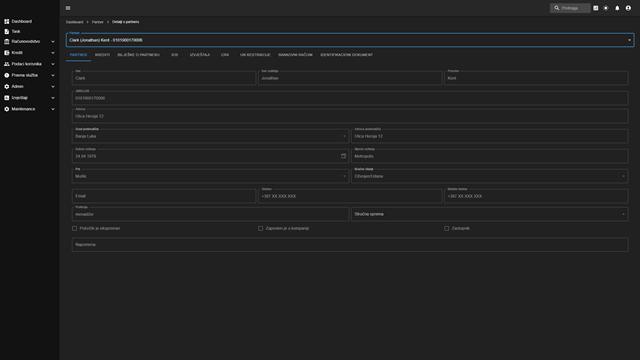
Task: Switch to IDENTIFIKACIONI DOKUMENT tab
Action: [347, 55]
